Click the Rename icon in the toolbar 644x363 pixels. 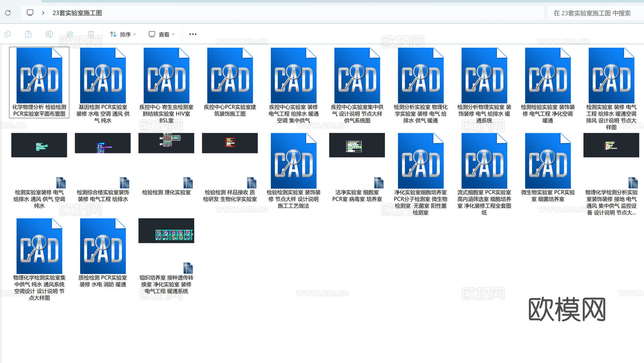(49, 34)
